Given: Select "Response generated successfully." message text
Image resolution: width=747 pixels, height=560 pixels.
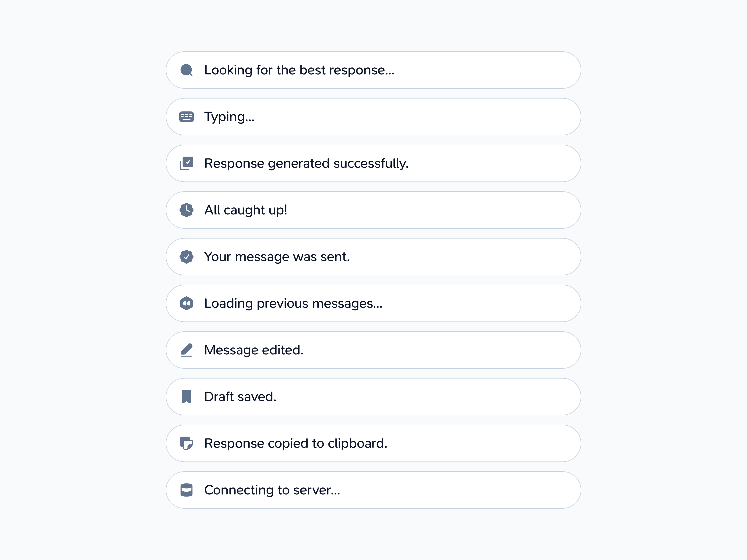Looking at the screenshot, I should click(x=306, y=163).
